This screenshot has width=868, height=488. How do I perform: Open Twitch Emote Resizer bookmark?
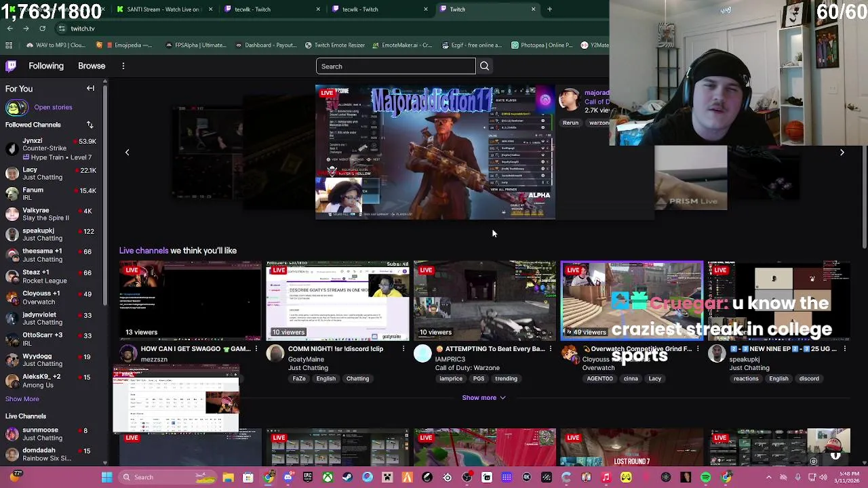click(x=336, y=45)
